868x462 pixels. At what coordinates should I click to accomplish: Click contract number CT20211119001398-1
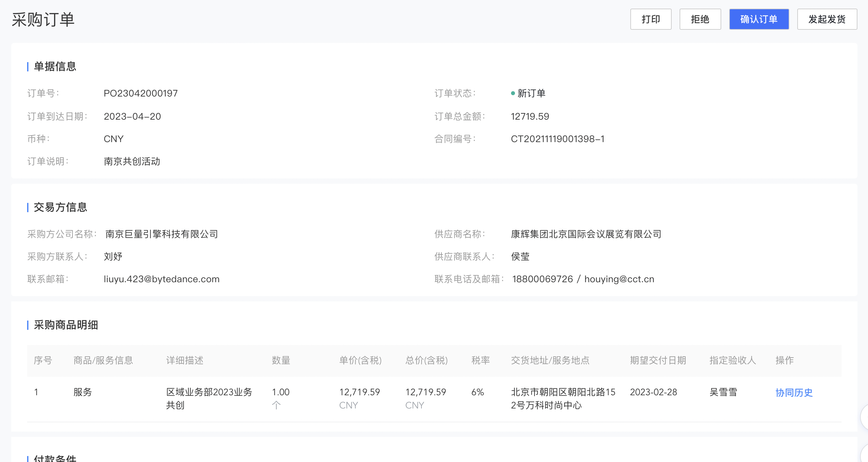(557, 139)
